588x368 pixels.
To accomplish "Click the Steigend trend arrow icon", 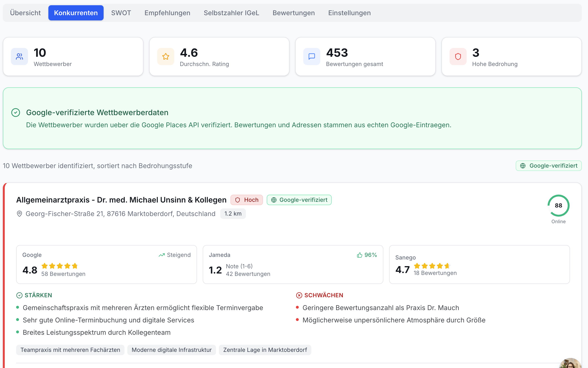I will 161,255.
